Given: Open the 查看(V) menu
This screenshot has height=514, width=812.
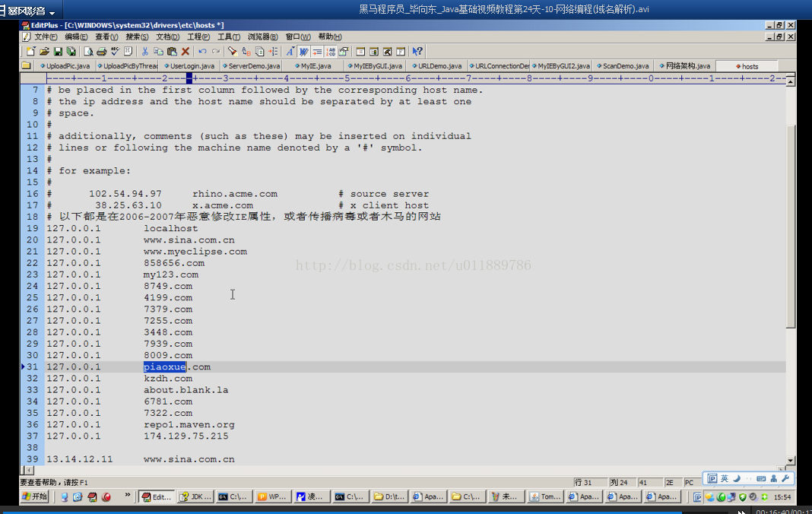Looking at the screenshot, I should 106,36.
